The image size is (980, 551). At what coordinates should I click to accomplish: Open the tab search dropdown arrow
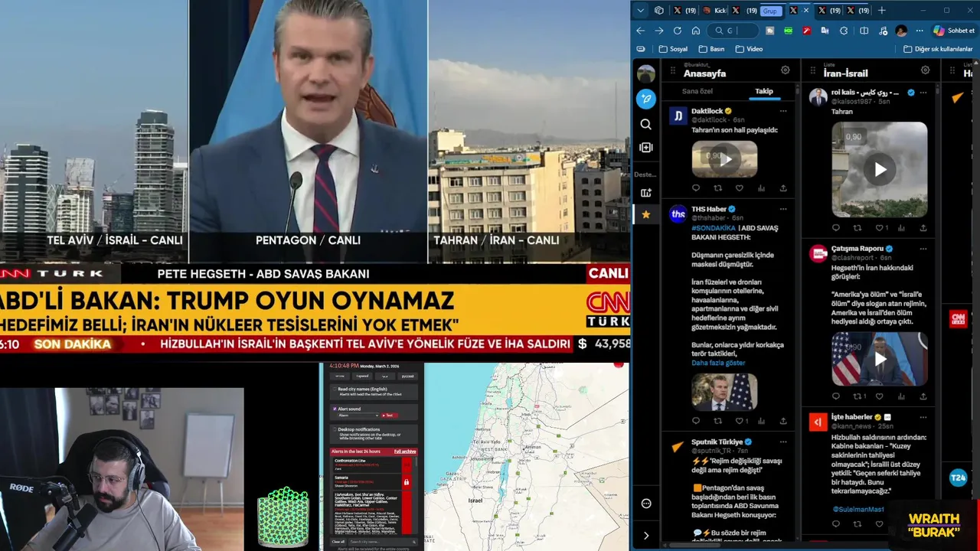tap(641, 11)
